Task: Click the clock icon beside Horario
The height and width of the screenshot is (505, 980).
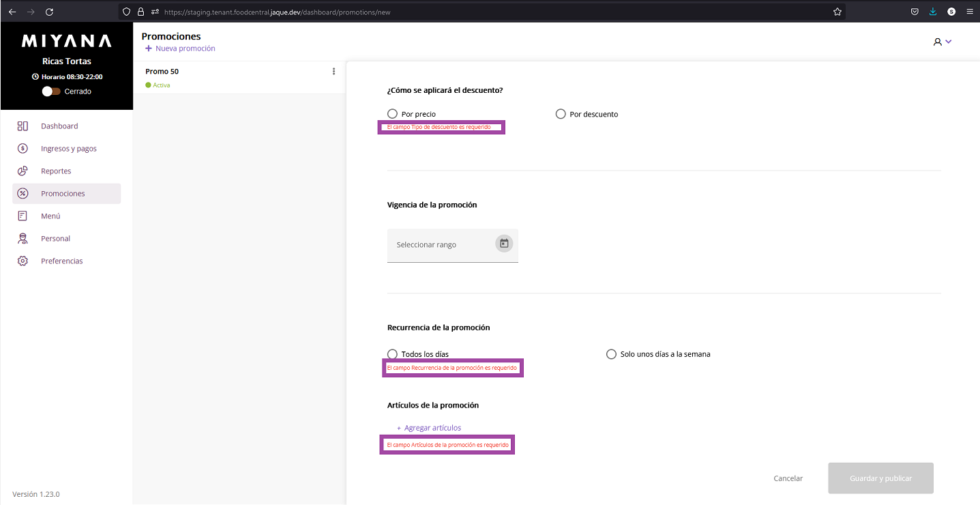Action: [35, 76]
